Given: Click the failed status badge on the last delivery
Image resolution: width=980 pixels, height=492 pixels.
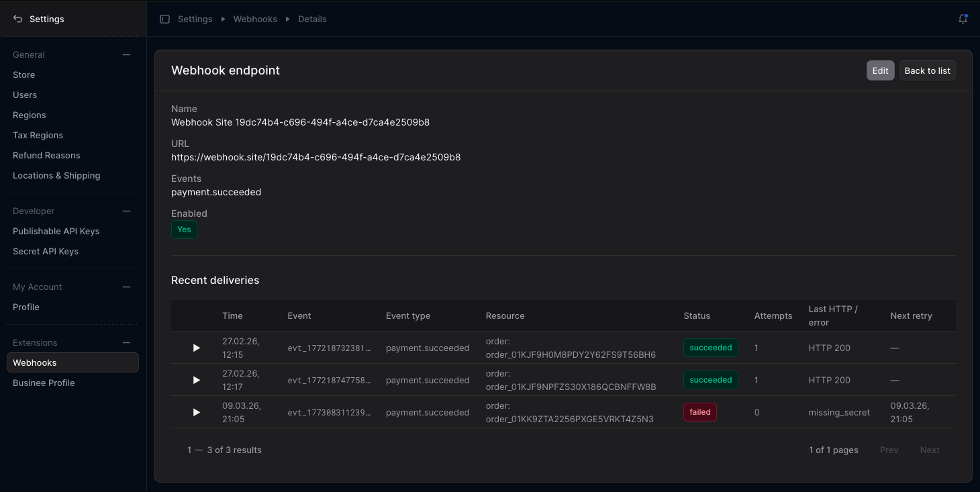Looking at the screenshot, I should pyautogui.click(x=699, y=412).
